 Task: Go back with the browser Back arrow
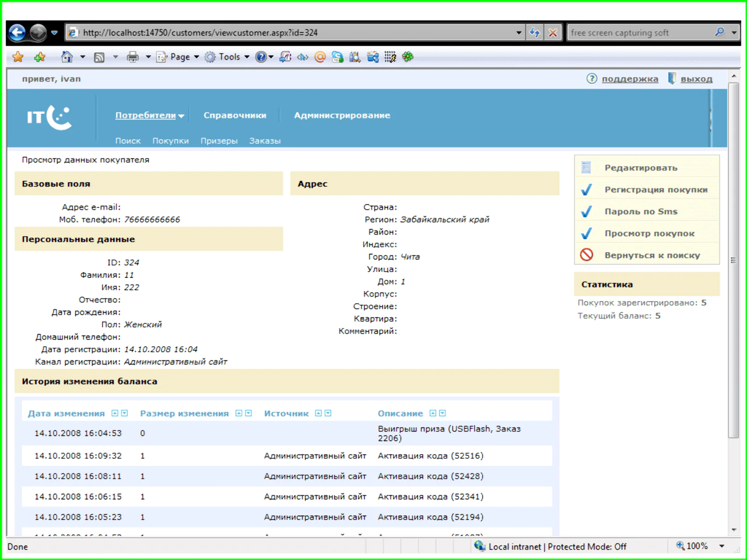17,33
